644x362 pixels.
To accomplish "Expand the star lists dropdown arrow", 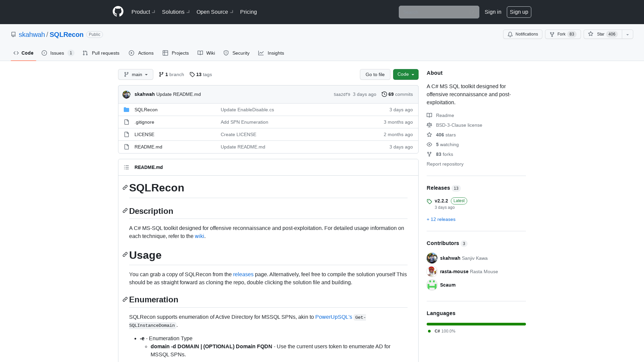I will click(x=628, y=34).
